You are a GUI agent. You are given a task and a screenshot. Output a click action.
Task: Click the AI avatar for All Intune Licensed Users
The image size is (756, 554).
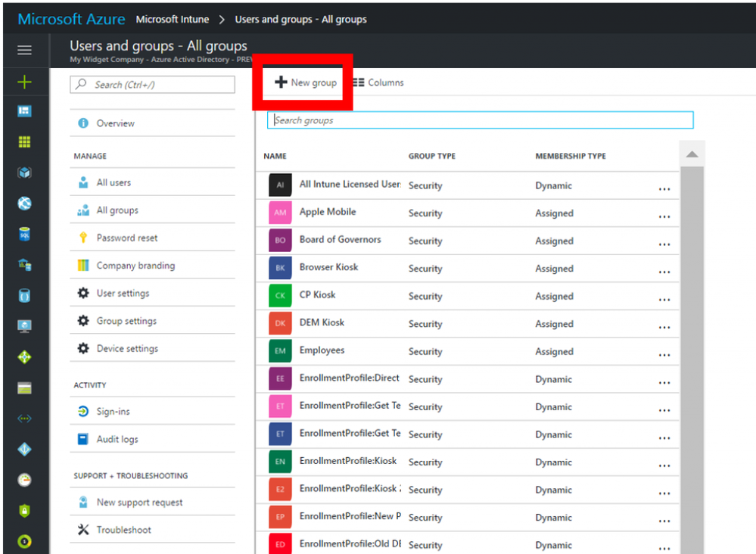[280, 185]
